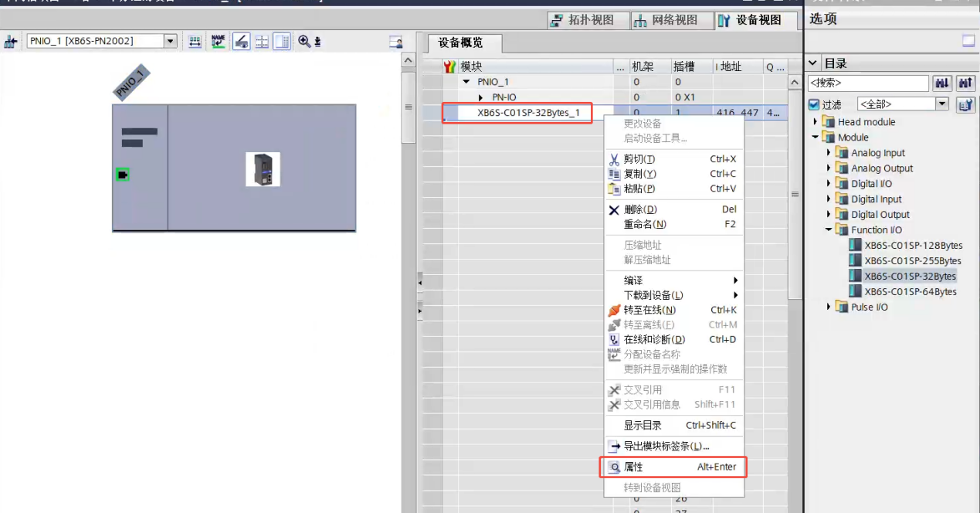
Task: Click the catalog profile icon beside filter dropdown
Action: pyautogui.click(x=965, y=104)
